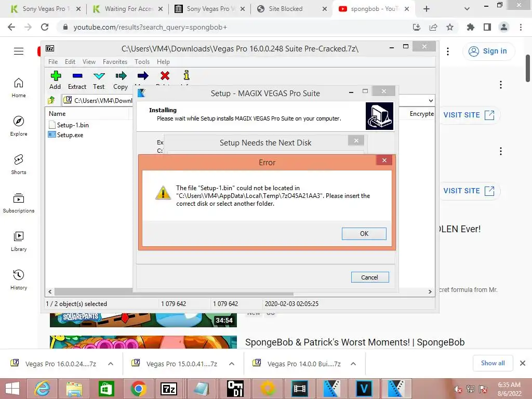Go to YouTube Home in sidebar
Screen dimensions: 532x399
(19, 87)
